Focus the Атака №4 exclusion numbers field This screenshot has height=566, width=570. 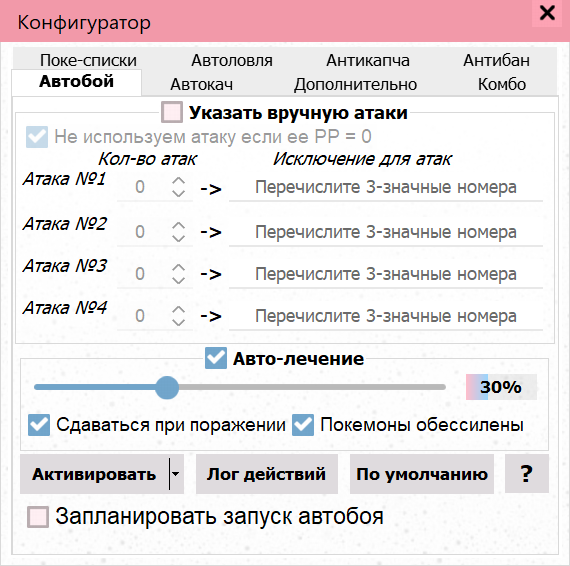click(x=386, y=316)
